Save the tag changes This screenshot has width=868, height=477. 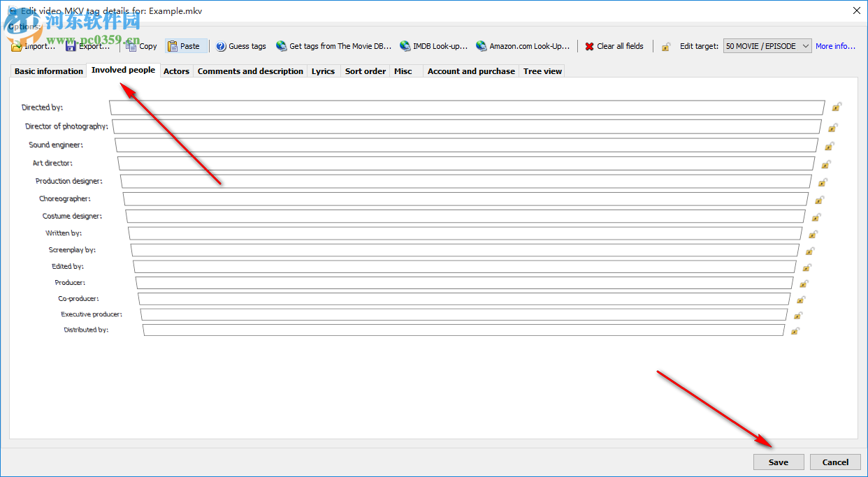click(x=779, y=462)
